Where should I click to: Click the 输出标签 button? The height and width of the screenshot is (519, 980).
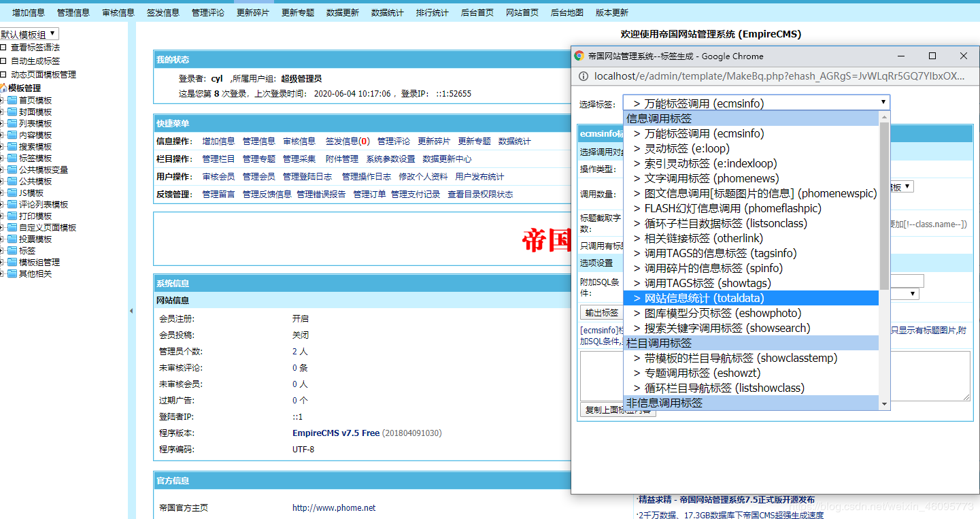pos(601,313)
